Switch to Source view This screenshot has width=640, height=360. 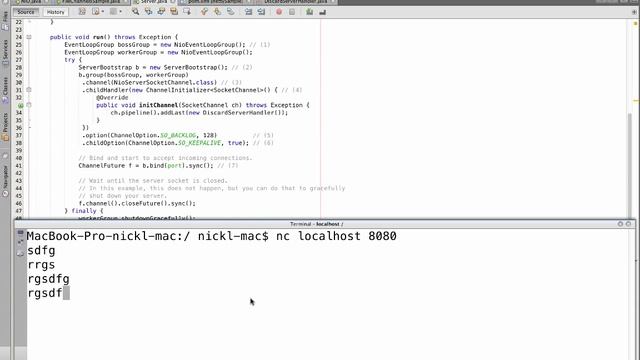click(26, 12)
